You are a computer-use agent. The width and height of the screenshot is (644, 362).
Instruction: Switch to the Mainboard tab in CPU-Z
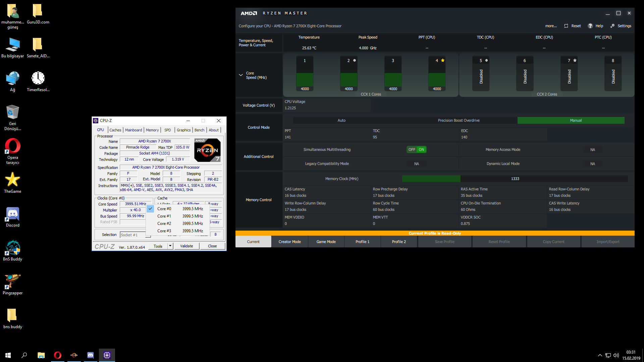tap(133, 130)
